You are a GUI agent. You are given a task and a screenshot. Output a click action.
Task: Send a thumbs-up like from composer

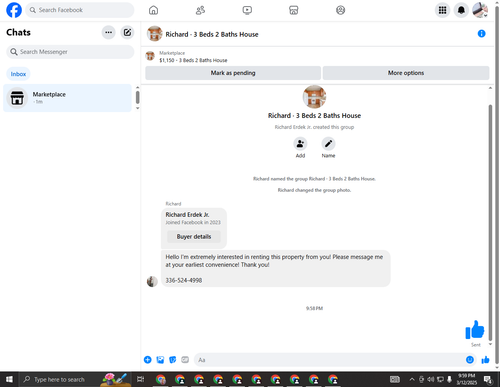point(485,360)
